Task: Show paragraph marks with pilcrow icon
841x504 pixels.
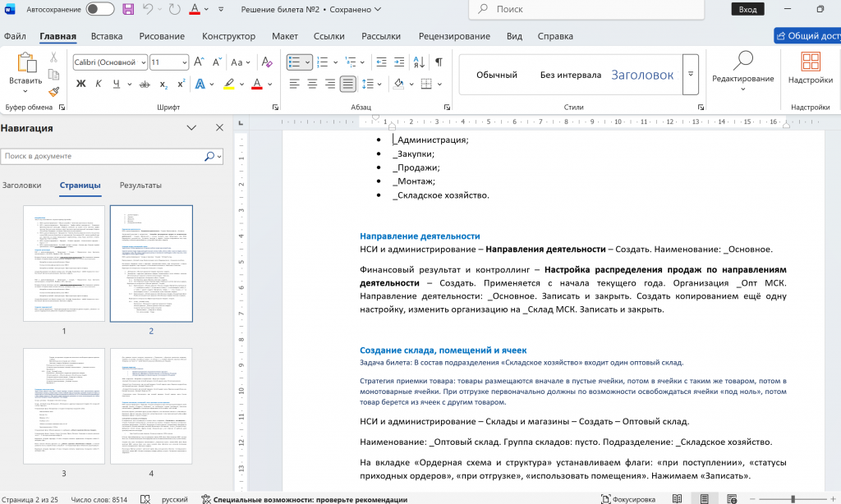Action: pyautogui.click(x=439, y=62)
